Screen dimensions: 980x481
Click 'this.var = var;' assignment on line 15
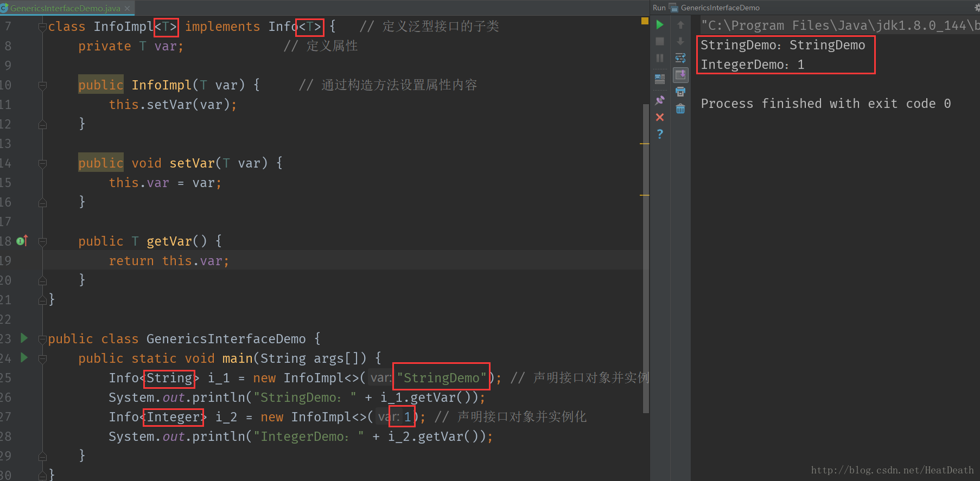165,183
